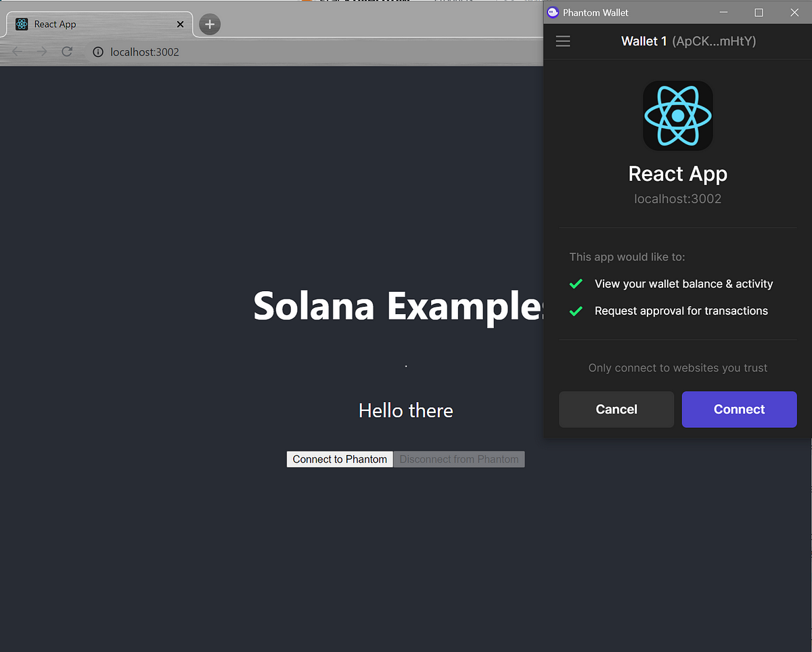The image size is (812, 652).
Task: Click the "React App" title in the wallet
Action: coord(678,174)
